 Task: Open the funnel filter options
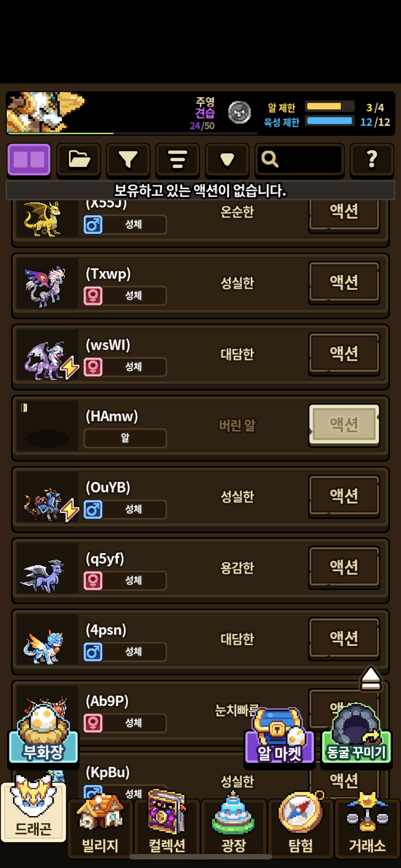point(128,160)
